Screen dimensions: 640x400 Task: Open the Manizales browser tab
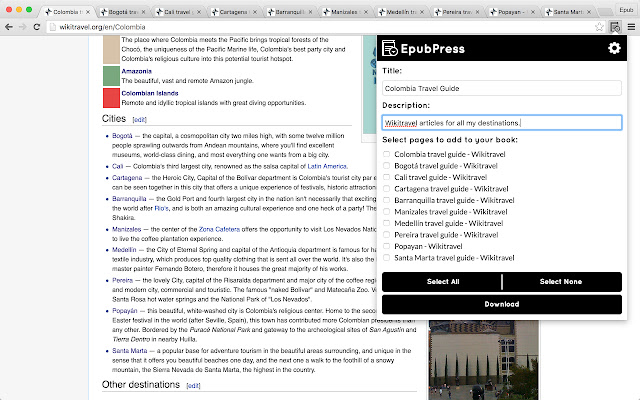pos(349,9)
